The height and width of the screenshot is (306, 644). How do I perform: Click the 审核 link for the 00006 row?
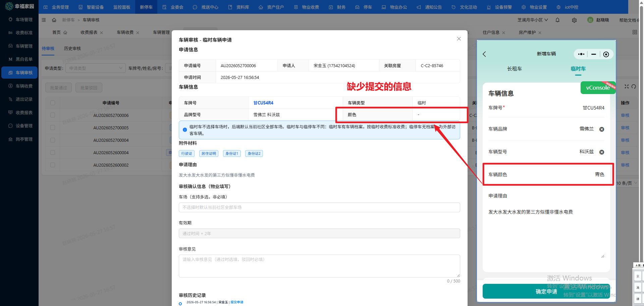[x=625, y=115]
